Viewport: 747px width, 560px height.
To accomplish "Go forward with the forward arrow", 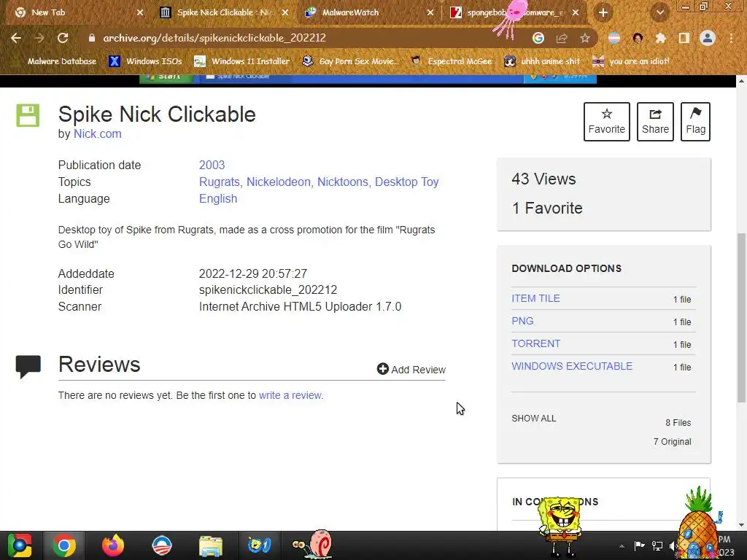I will 39,38.
